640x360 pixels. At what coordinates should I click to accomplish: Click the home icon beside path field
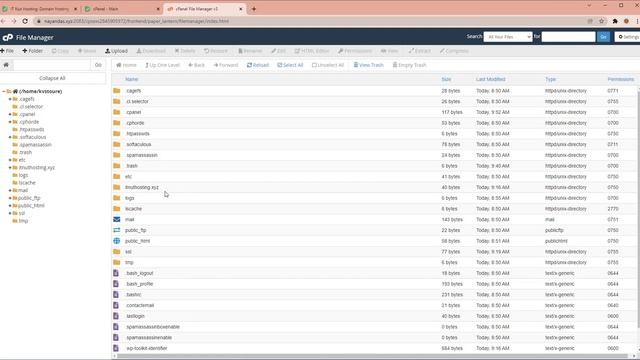point(6,64)
